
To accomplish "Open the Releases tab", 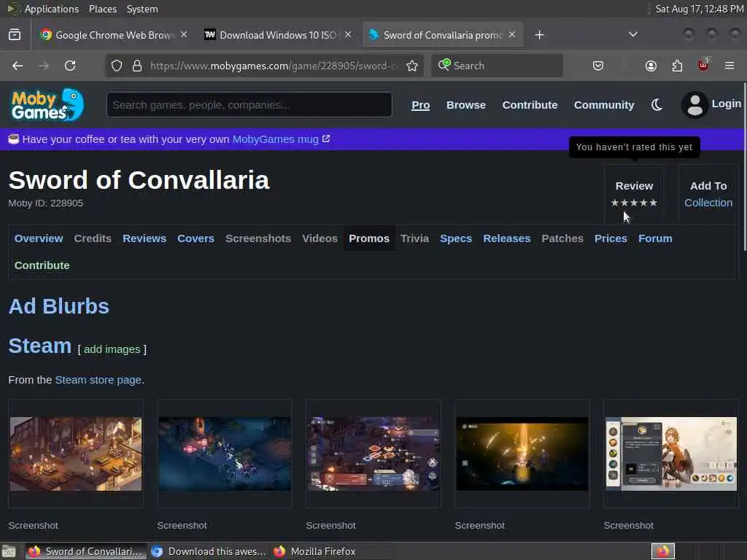I will [507, 238].
